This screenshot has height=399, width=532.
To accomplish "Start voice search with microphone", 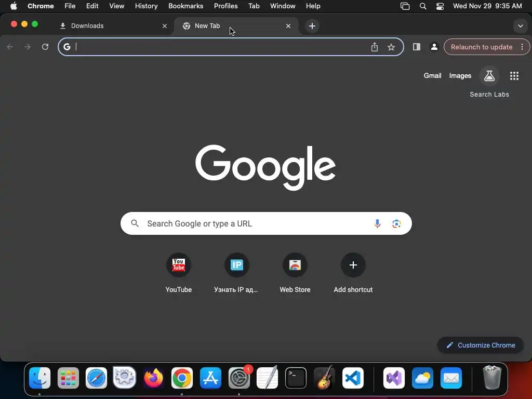I will click(x=377, y=223).
